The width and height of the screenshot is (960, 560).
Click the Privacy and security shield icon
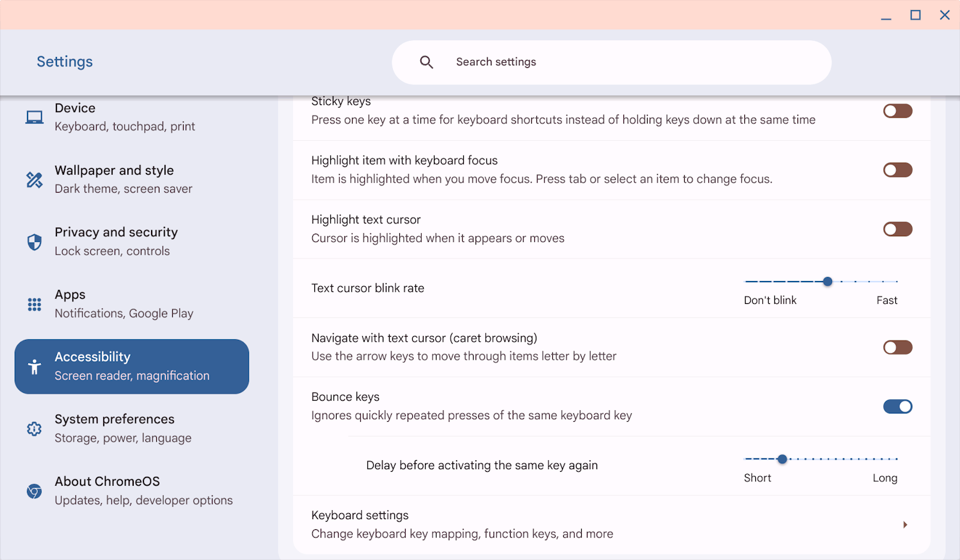tap(33, 241)
